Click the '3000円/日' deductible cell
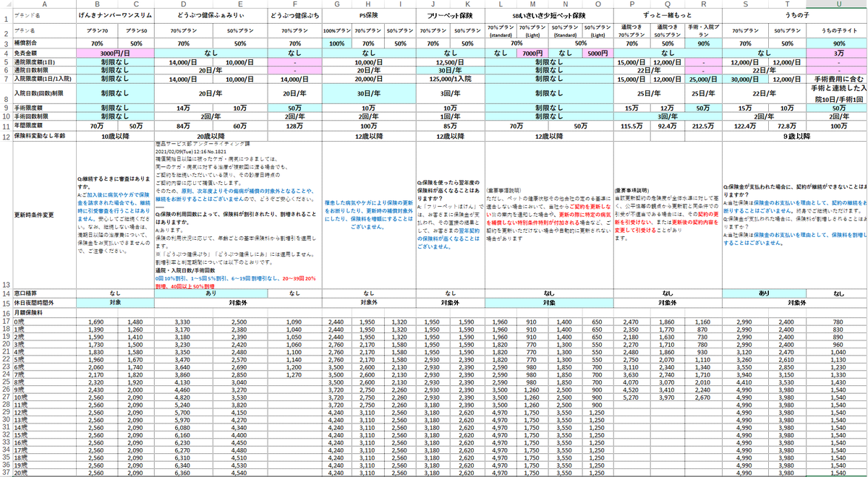This screenshot has width=868, height=477. coord(116,53)
